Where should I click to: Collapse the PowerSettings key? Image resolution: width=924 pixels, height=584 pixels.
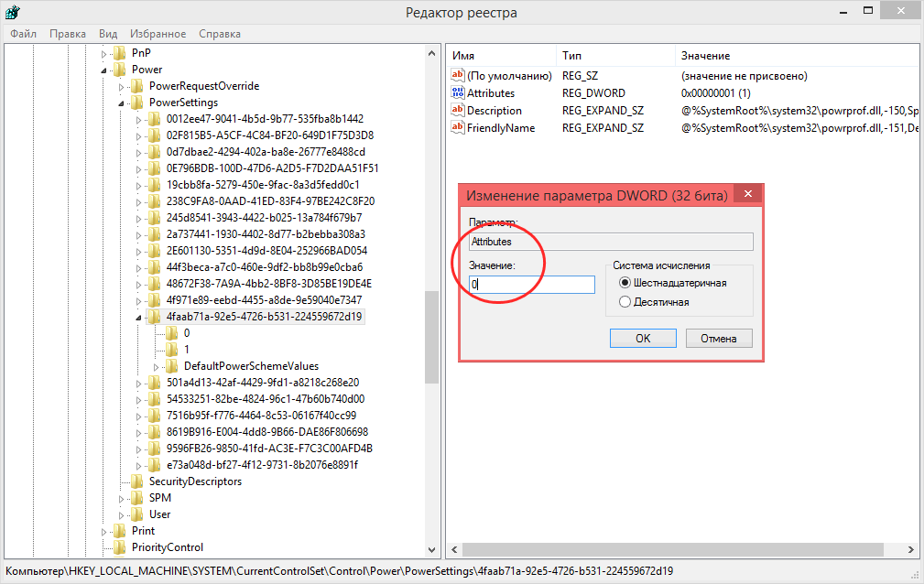[x=122, y=103]
